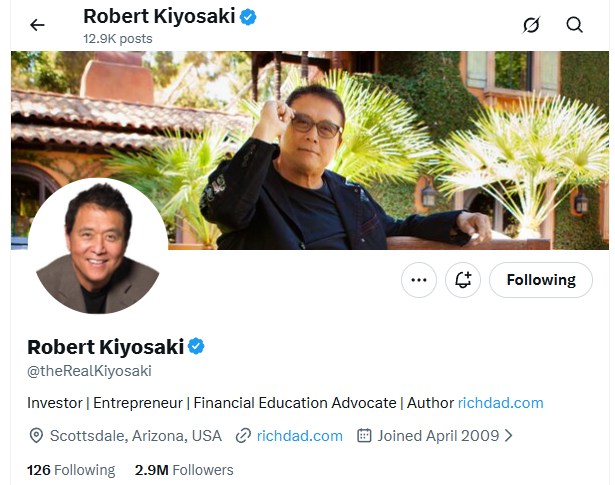
Task: Click the Scottsdale, Arizona location text
Action: pos(135,436)
